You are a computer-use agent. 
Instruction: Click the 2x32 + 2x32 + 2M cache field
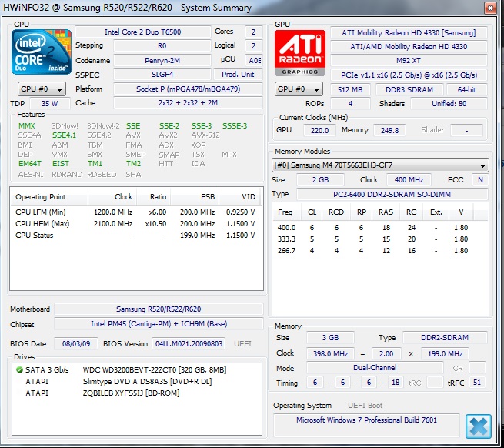[188, 103]
